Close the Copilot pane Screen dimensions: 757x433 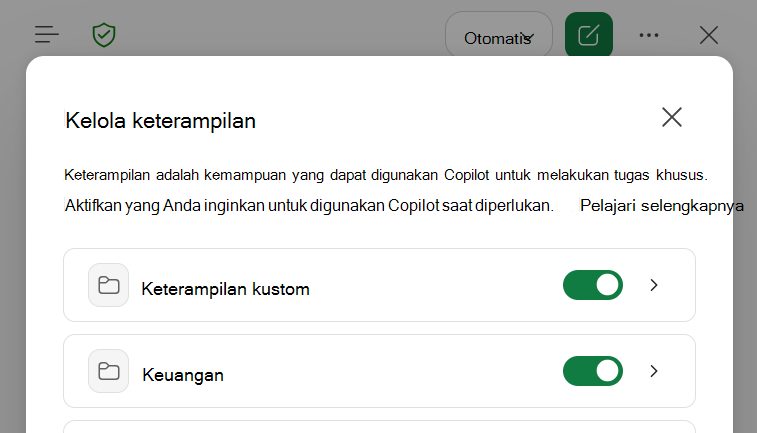[x=709, y=35]
